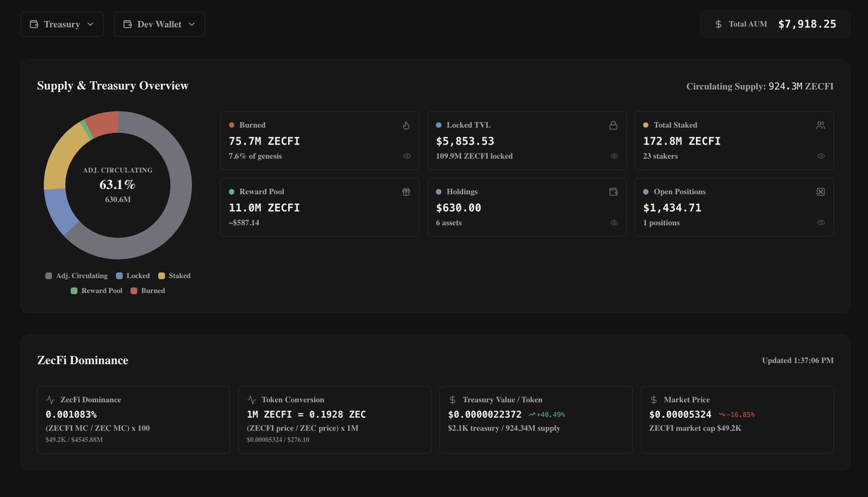Expand the chevron beside Treasury

tap(90, 24)
